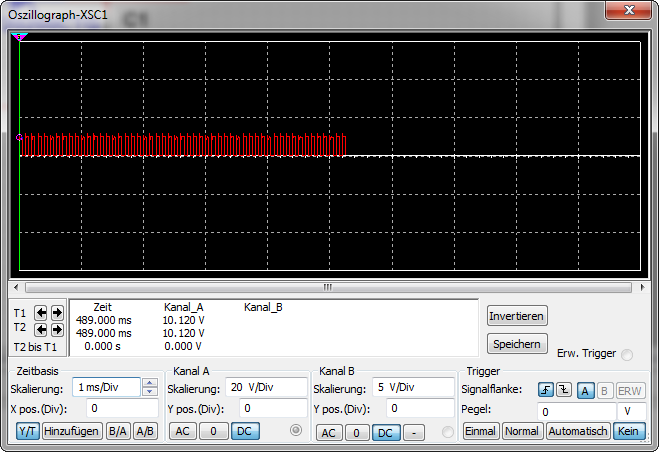Click the Speichern button
The width and height of the screenshot is (659, 452).
517,344
